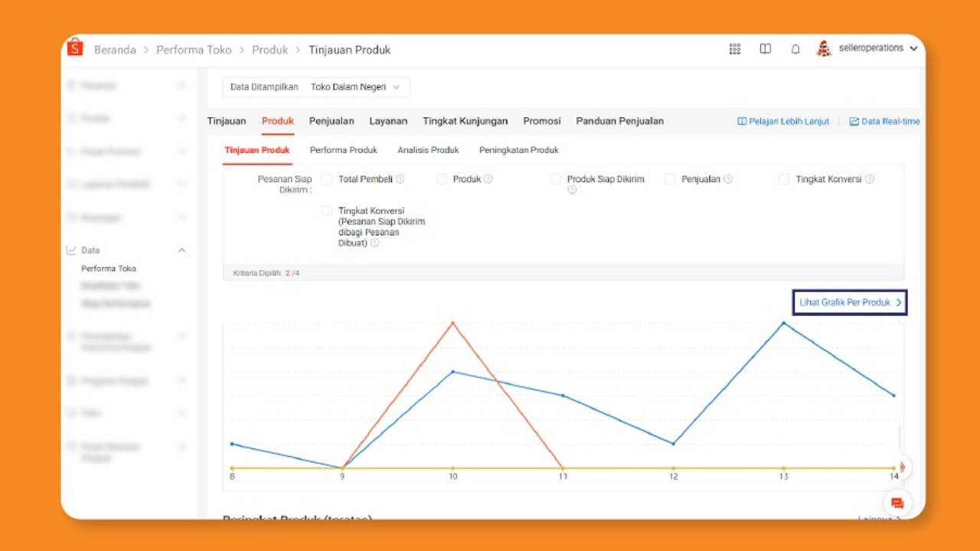Image resolution: width=980 pixels, height=551 pixels.
Task: Open the Performa Produk sub-tab
Action: [344, 150]
